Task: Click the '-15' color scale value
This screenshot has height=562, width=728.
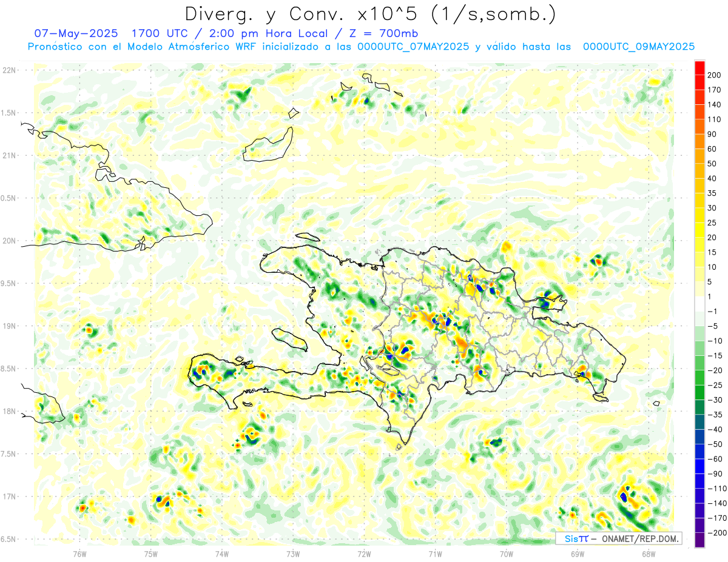Action: pyautogui.click(x=715, y=356)
